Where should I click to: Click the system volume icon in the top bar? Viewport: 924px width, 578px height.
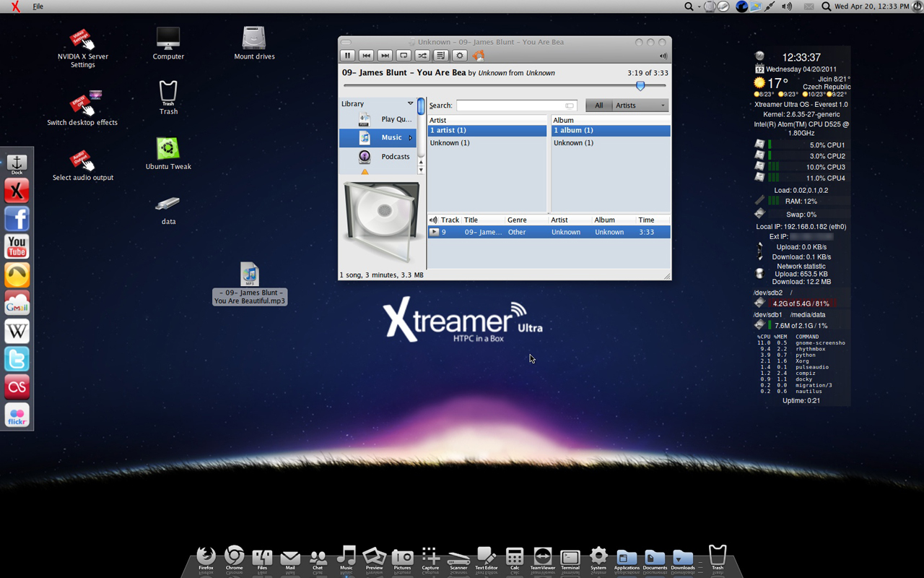(787, 7)
